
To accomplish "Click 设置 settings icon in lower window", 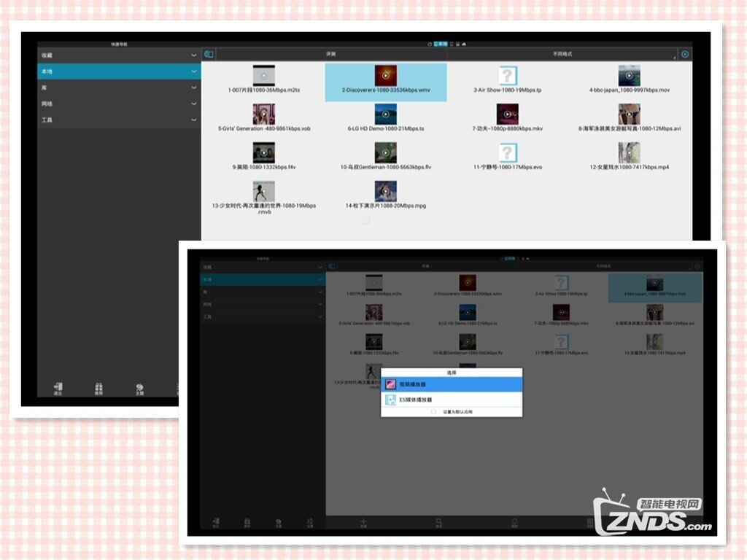I will (x=310, y=523).
